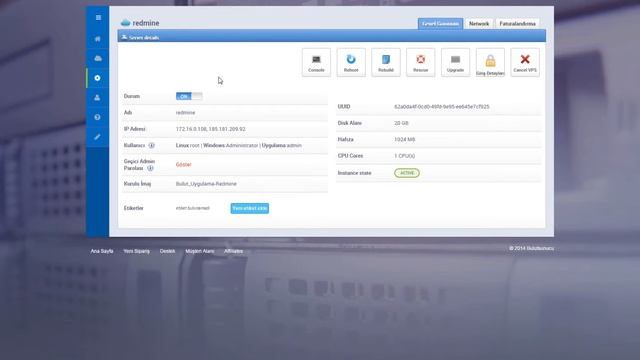Toggle the Durum ON switch

189,96
